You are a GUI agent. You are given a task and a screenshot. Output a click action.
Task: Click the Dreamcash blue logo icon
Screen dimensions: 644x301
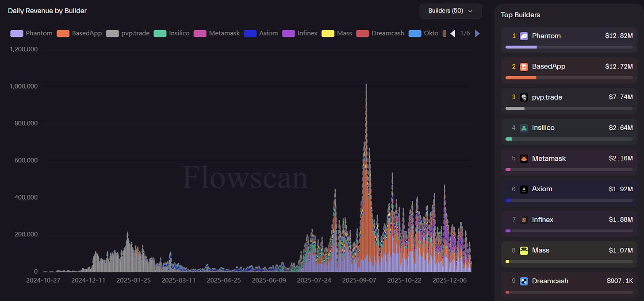coord(524,281)
